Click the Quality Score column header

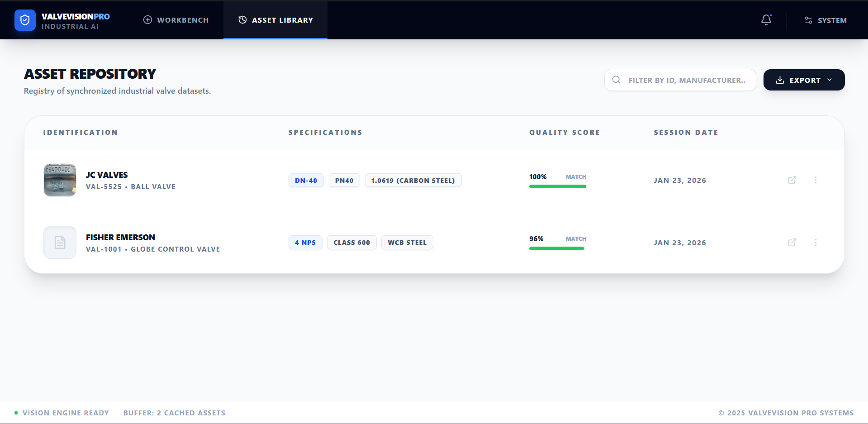click(564, 133)
